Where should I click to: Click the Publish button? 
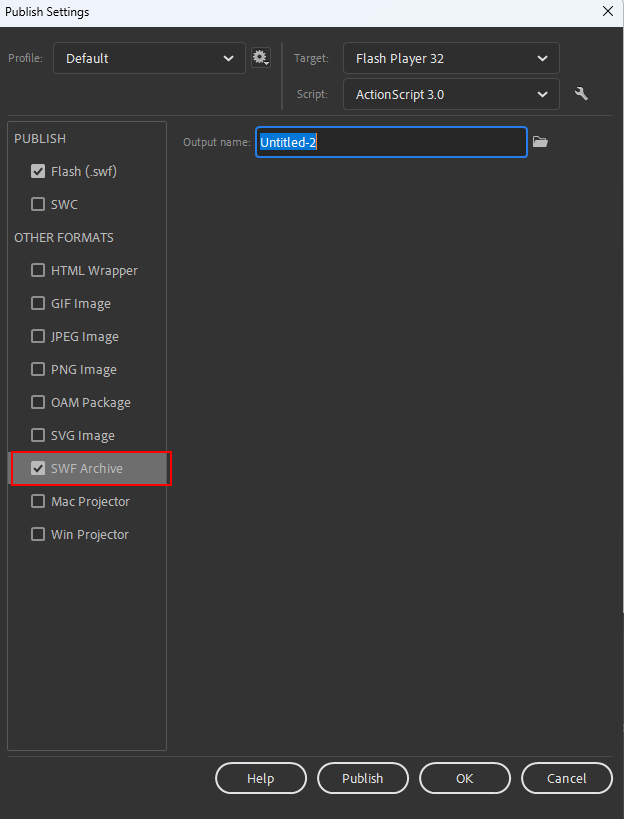362,778
